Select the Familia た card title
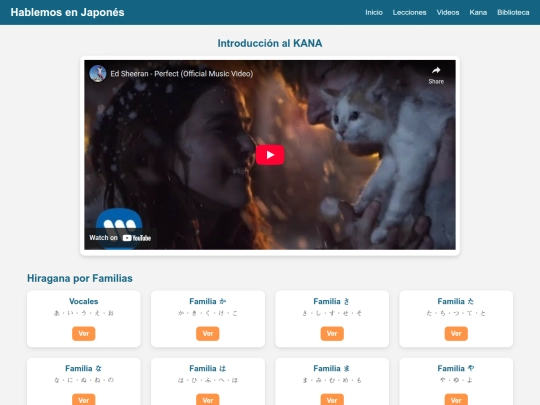This screenshot has width=540, height=405. (456, 301)
